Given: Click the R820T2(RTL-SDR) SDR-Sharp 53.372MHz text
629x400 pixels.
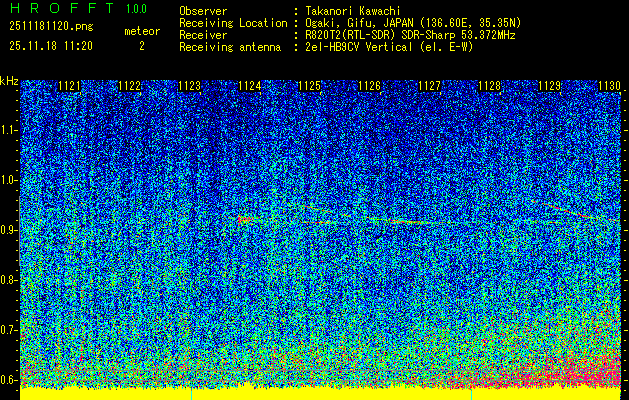Looking at the screenshot, I should pos(410,35).
